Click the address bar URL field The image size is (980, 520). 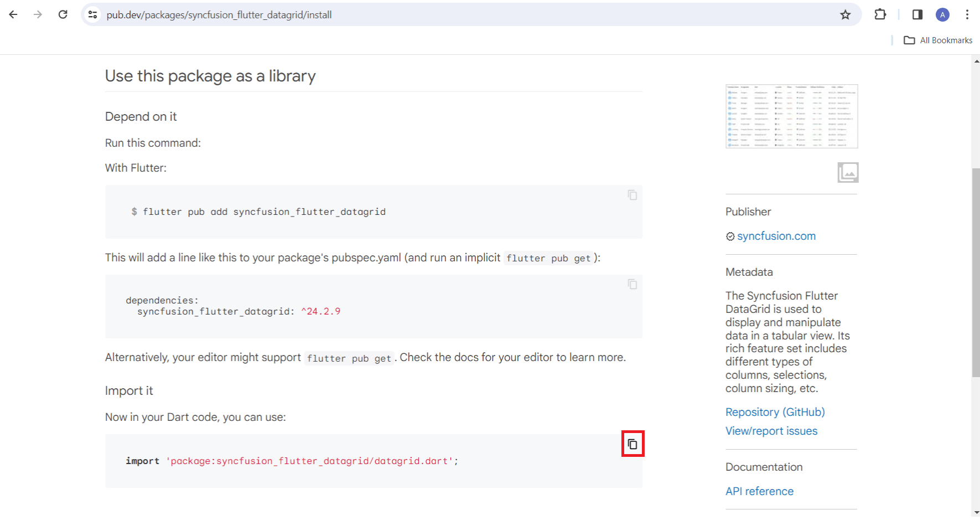(x=470, y=15)
